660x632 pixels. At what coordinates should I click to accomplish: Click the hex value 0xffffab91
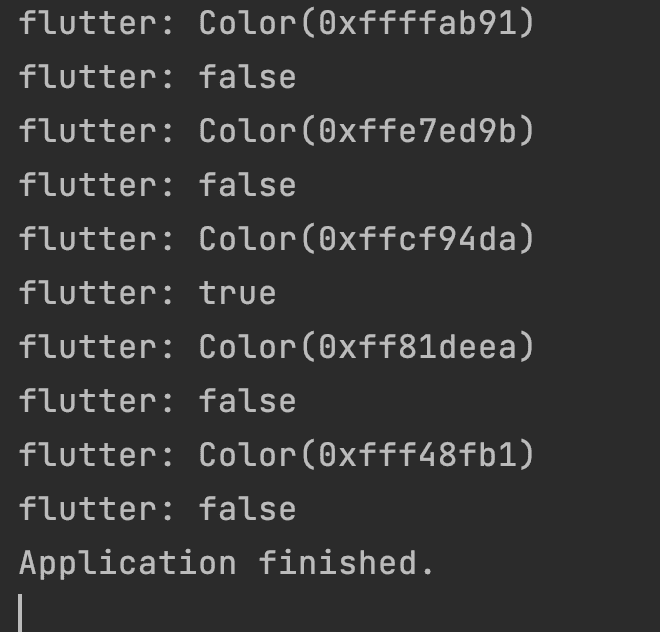click(x=417, y=23)
